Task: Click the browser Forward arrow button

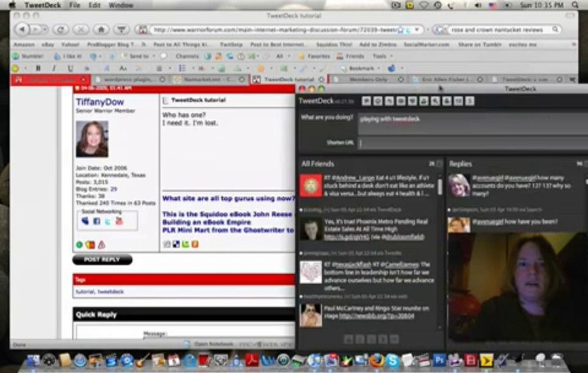Action: click(35, 29)
